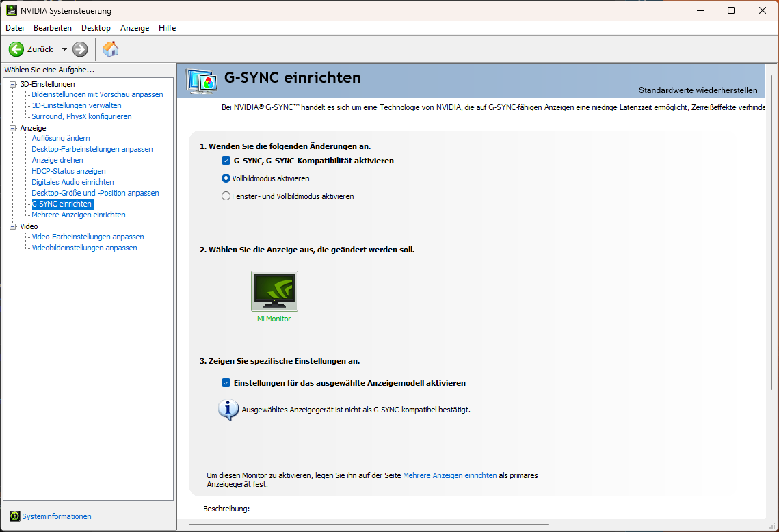Viewport: 779px width, 532px height.
Task: Click the blue info bubble icon
Action: tap(228, 410)
